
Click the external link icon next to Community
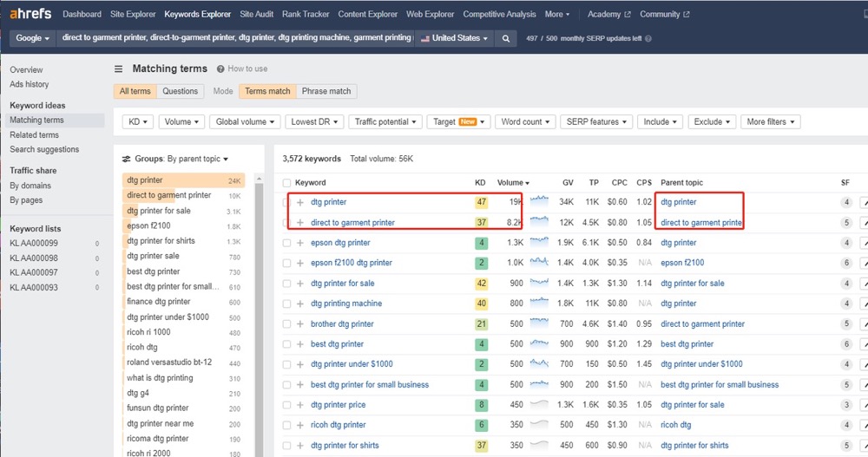coord(687,15)
